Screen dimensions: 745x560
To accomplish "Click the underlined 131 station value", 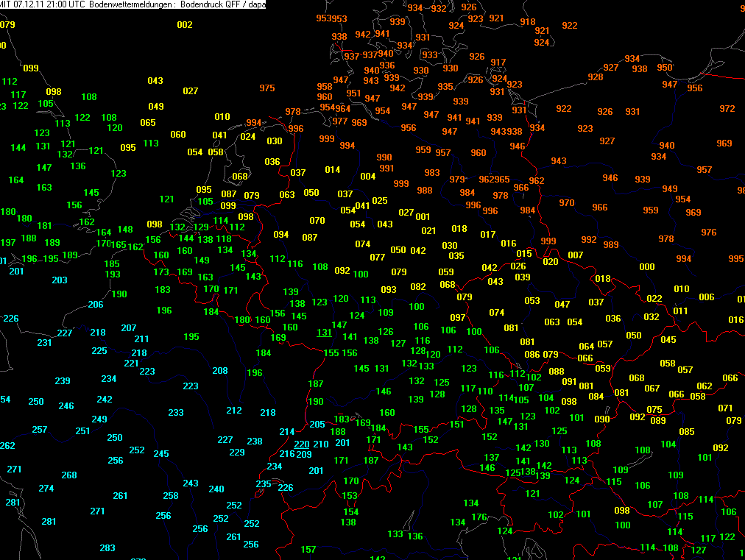I will [324, 332].
